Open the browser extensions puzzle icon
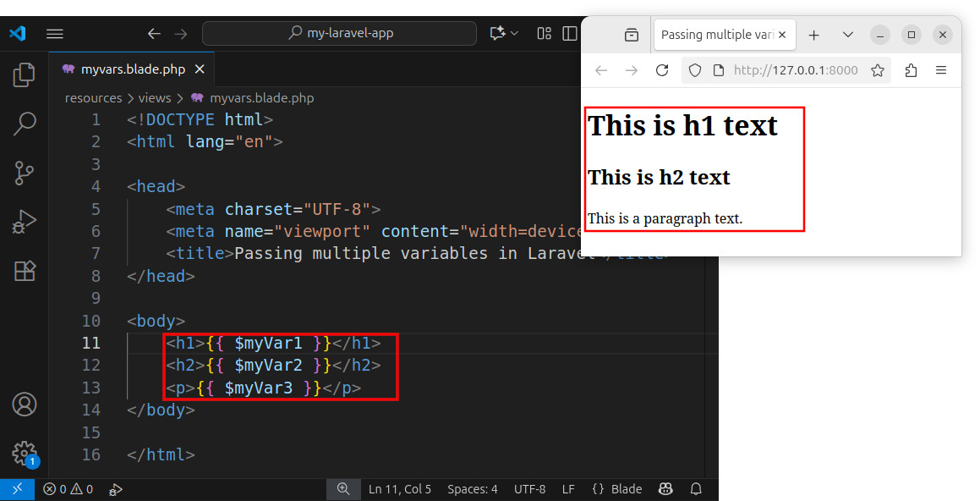 912,70
